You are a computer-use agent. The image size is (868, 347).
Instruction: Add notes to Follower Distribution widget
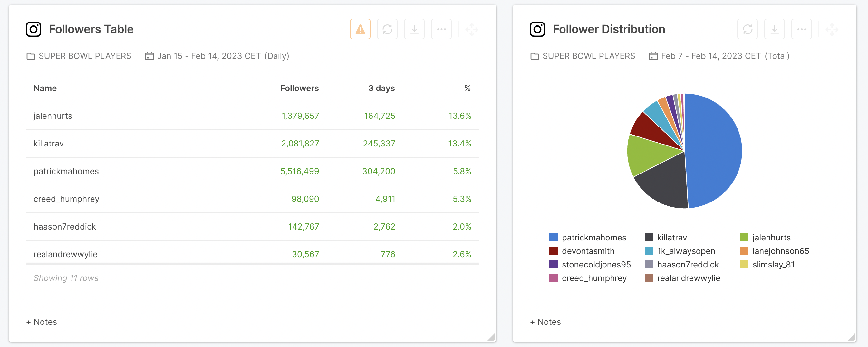(545, 322)
